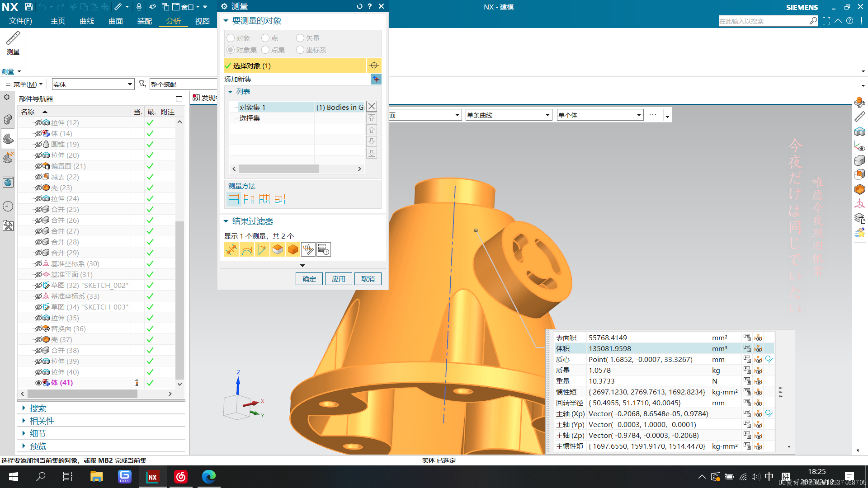Click the command search input field
This screenshot has height=488, width=868.
[x=764, y=21]
